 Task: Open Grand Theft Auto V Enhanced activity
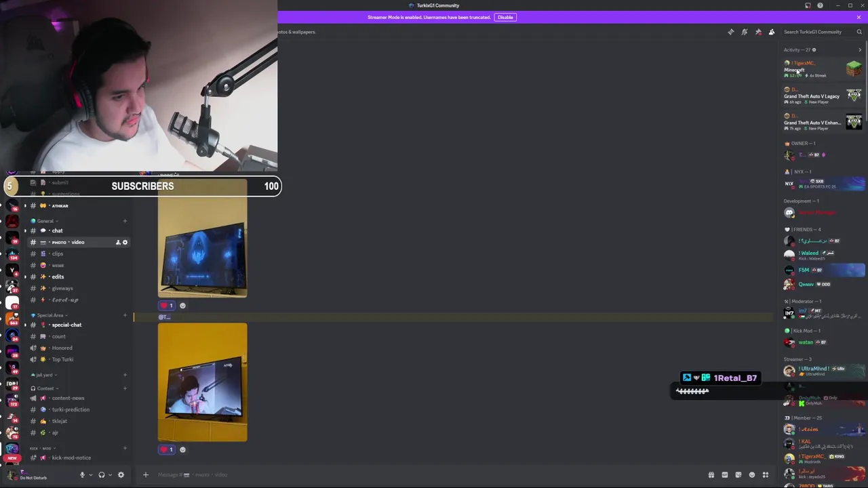click(x=823, y=122)
